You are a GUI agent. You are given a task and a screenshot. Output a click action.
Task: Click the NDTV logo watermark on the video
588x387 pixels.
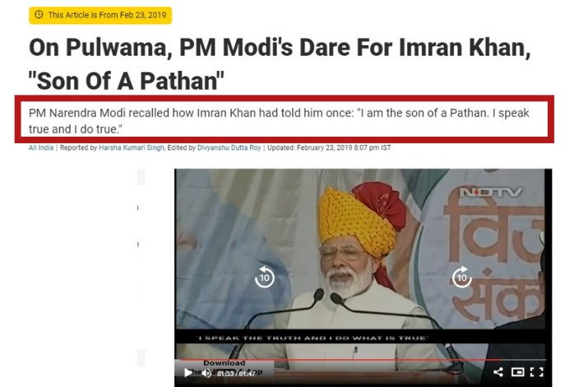(x=490, y=192)
